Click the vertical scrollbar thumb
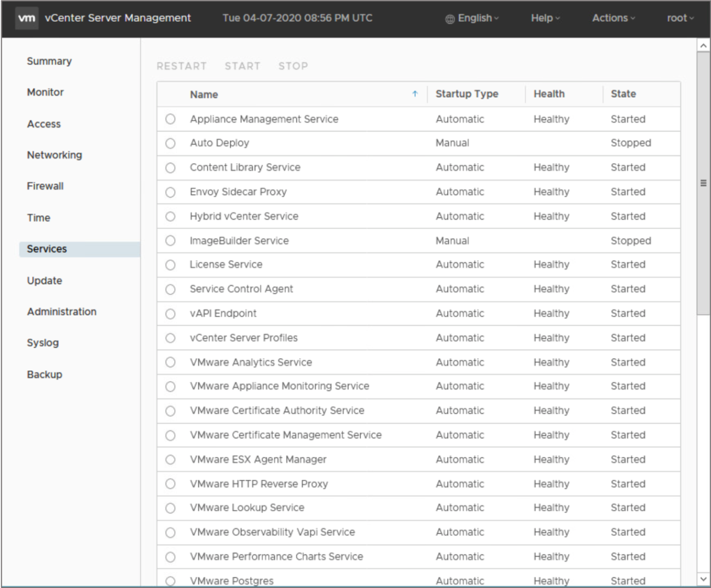 point(703,183)
